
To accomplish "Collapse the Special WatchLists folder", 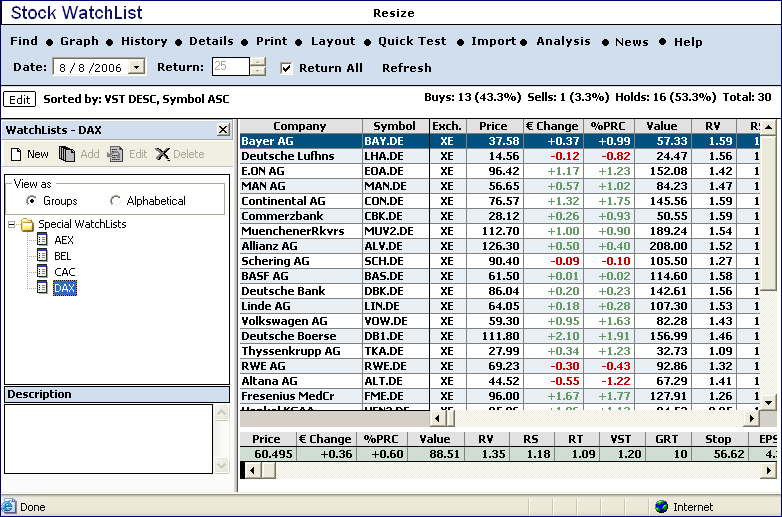I will coord(11,224).
